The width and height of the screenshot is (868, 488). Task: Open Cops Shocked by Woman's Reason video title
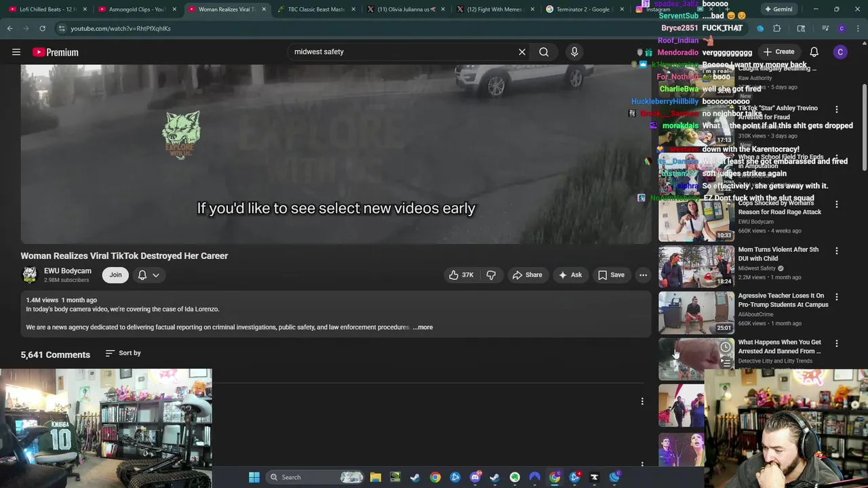779,207
